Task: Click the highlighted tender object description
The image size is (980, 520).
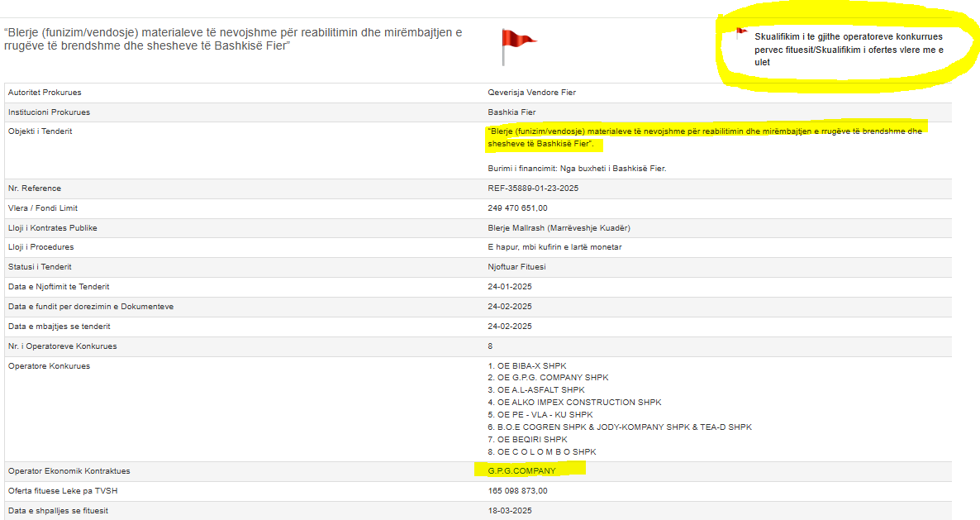Action: pyautogui.click(x=704, y=137)
